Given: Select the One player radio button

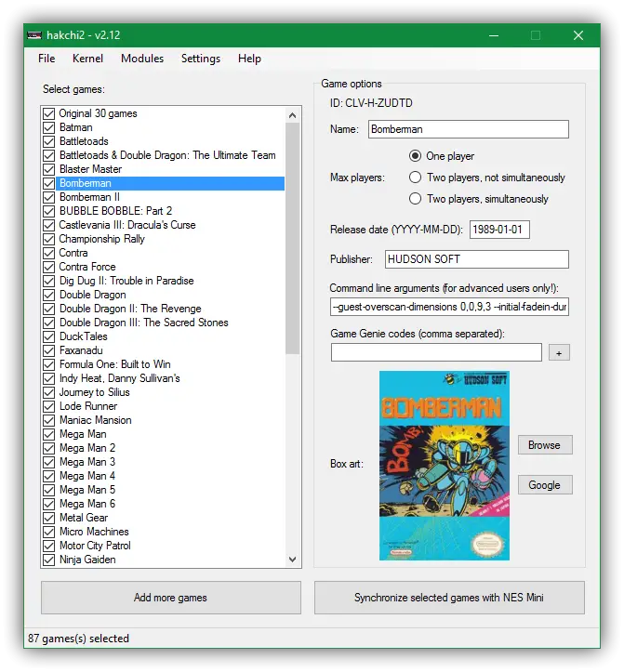Looking at the screenshot, I should [x=415, y=156].
